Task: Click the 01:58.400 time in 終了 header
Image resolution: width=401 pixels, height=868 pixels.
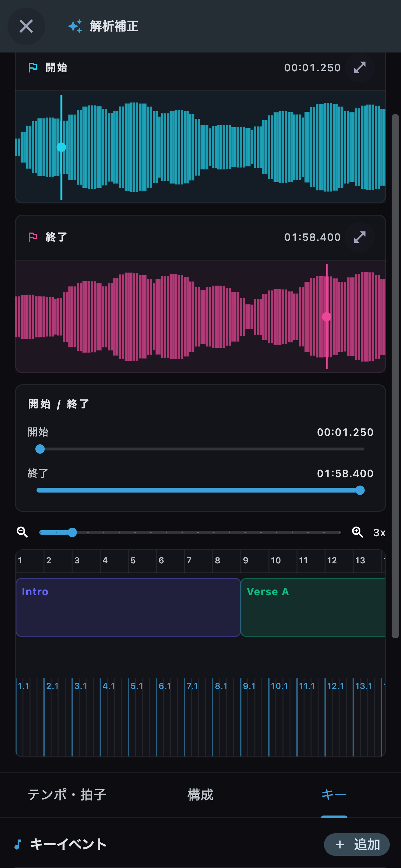Action: tap(312, 237)
